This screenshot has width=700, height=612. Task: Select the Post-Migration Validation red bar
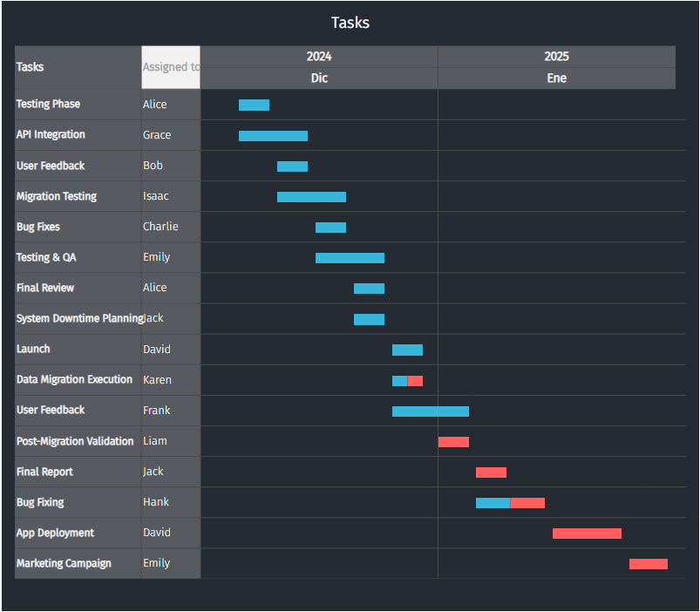tap(453, 442)
